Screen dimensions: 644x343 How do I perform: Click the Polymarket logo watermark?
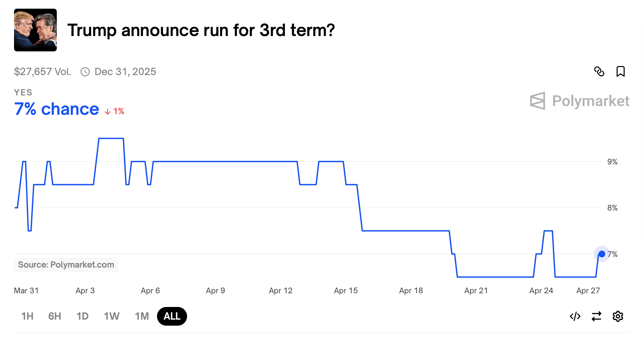[580, 101]
